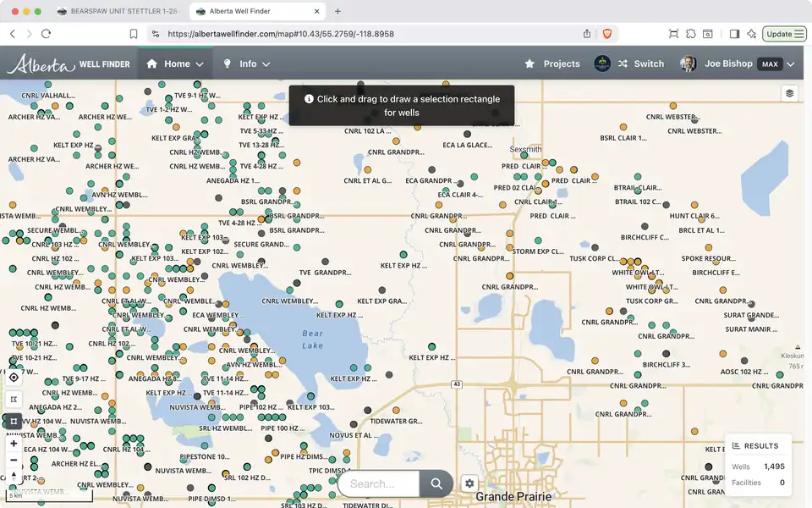Close the Alberta Well Finder tab
Screen dimensions: 812x508
click(x=317, y=11)
